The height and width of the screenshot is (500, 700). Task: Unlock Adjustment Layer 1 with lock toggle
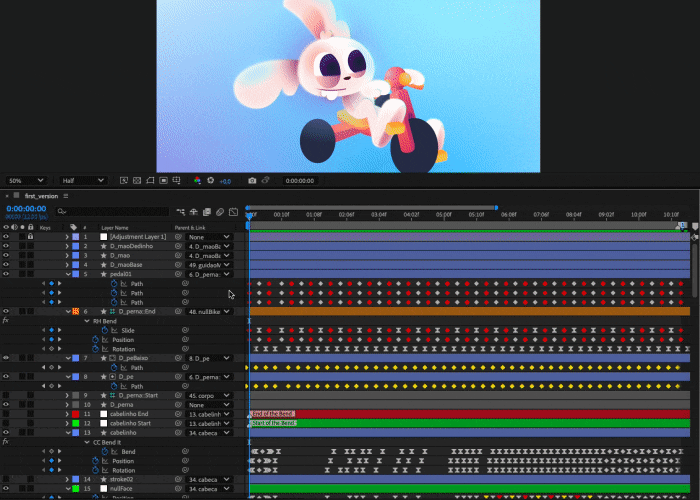click(x=30, y=237)
